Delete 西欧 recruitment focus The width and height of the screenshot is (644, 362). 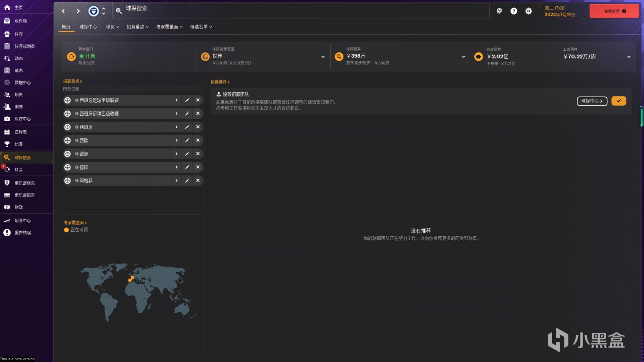pyautogui.click(x=198, y=140)
